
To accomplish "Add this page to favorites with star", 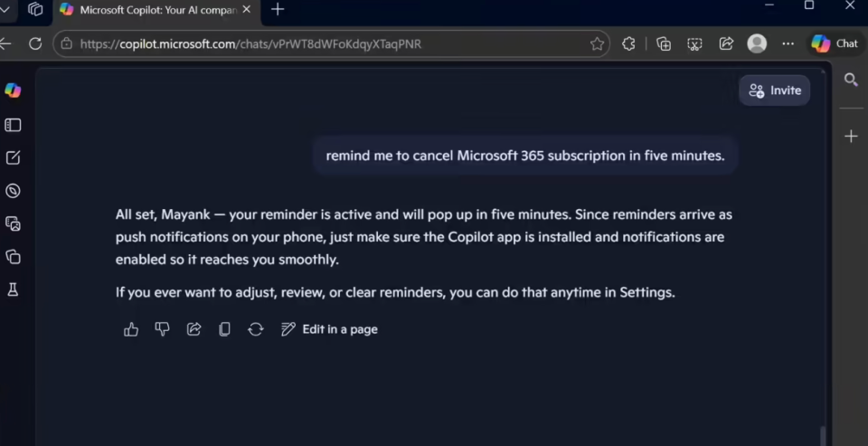I will click(597, 43).
